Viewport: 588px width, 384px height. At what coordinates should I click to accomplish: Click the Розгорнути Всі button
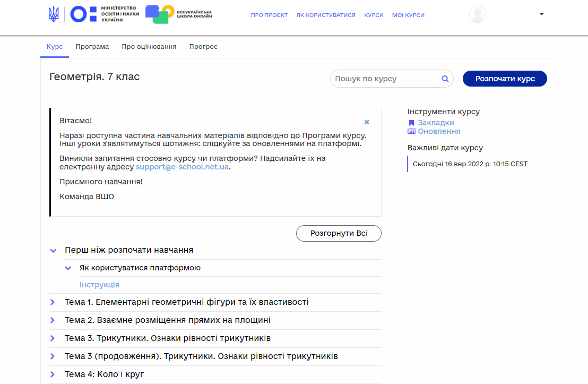(339, 234)
